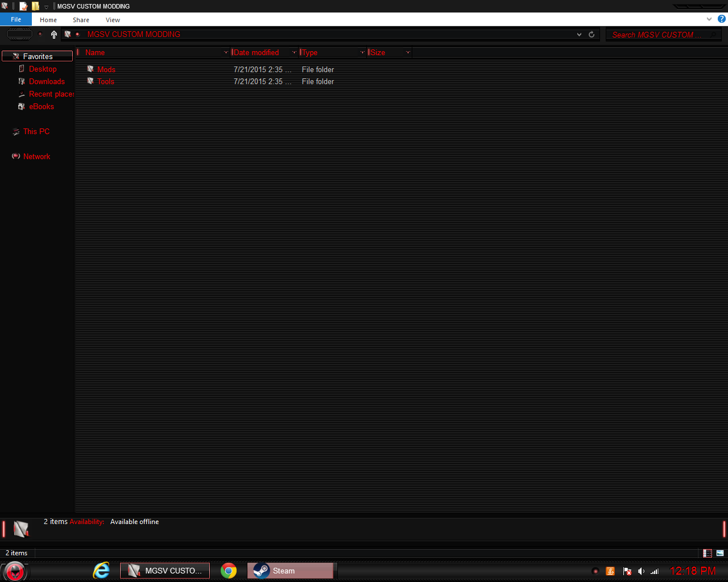Click the Recent places icon in the navigation pane

[x=22, y=94]
